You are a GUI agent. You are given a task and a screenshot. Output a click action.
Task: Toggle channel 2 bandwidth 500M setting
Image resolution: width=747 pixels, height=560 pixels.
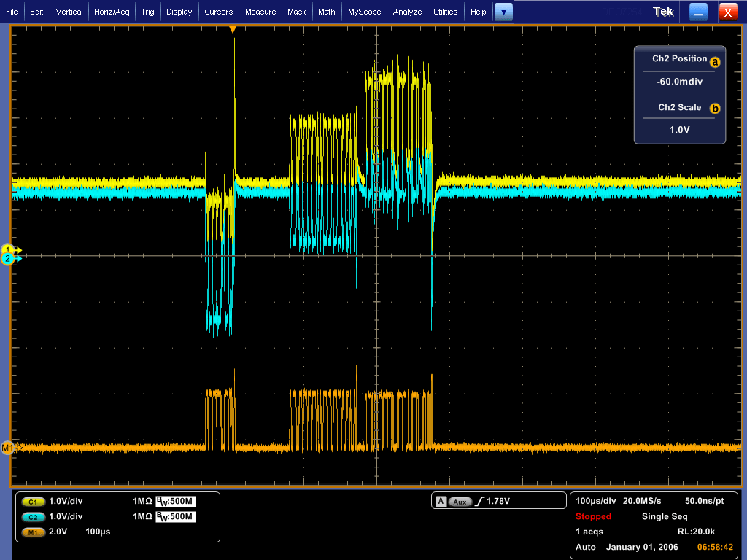click(x=176, y=517)
